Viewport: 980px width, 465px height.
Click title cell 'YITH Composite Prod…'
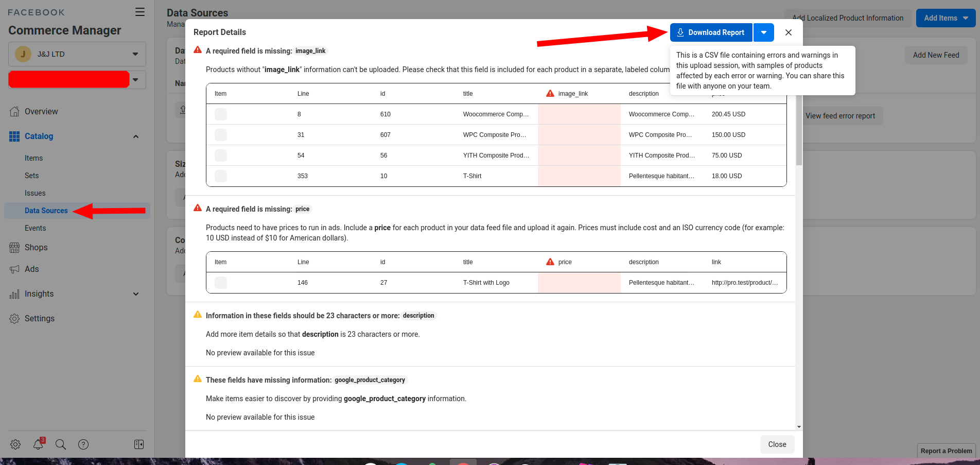pyautogui.click(x=496, y=156)
